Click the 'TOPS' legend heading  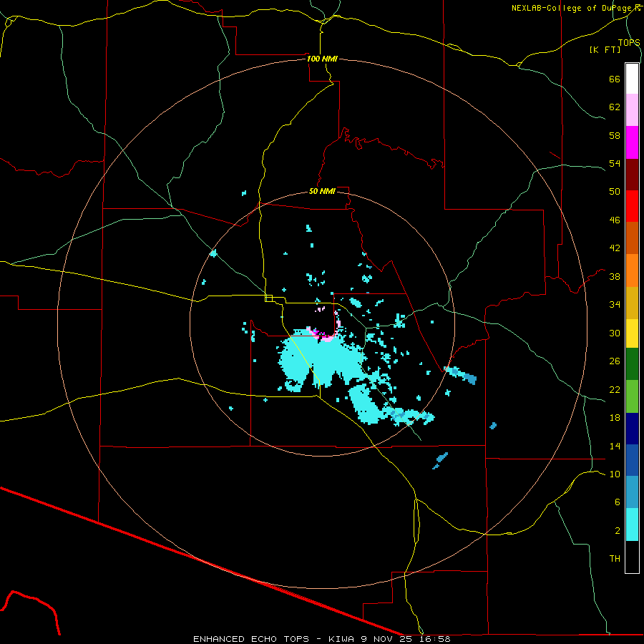pos(629,43)
